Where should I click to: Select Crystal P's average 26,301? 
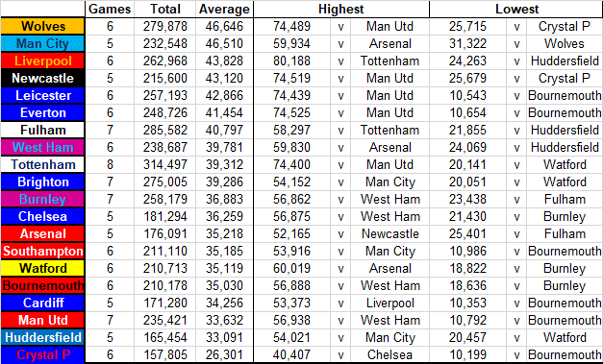(x=224, y=354)
